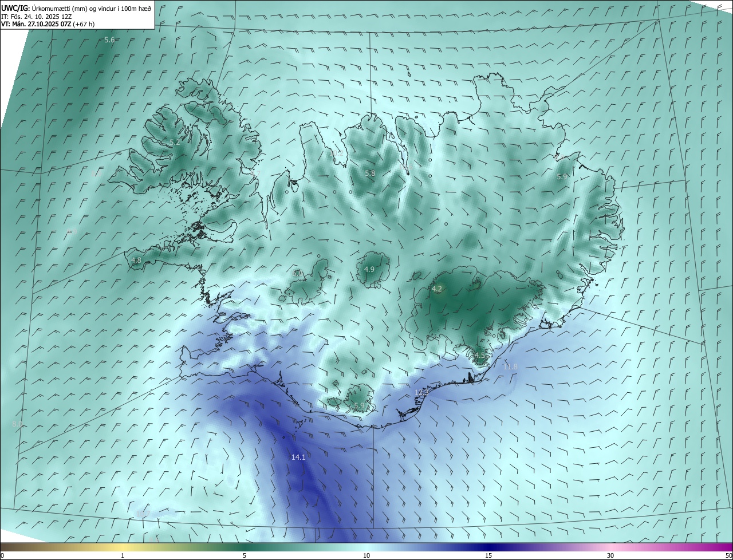The width and height of the screenshot is (733, 560).
Task: Click the 14.1 value in the dark blue band
Action: coord(298,457)
